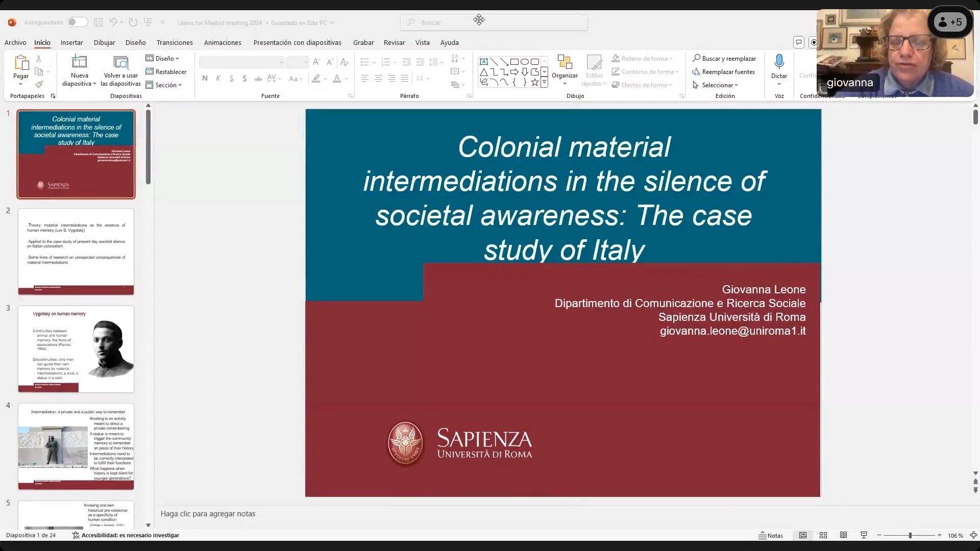
Task: Click the increase indent icon
Action: pyautogui.click(x=420, y=62)
